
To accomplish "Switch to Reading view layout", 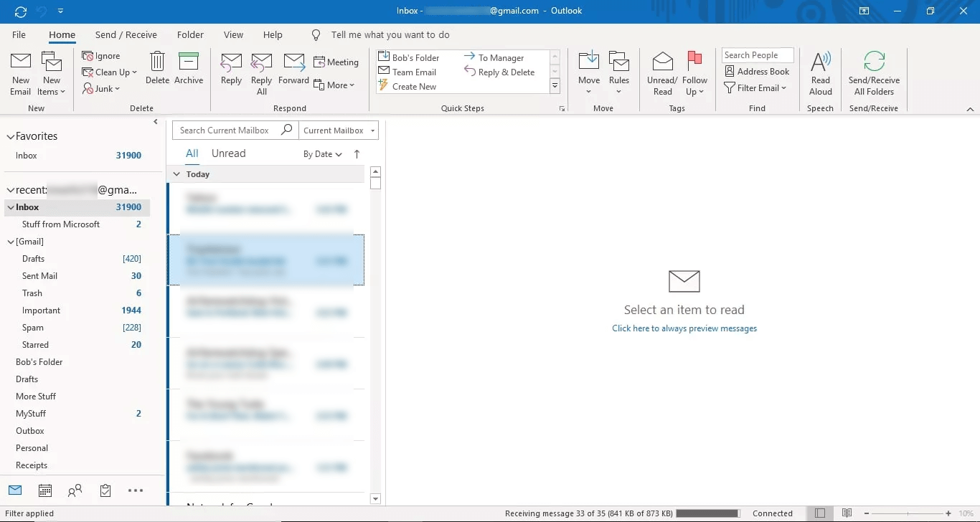I will (847, 513).
